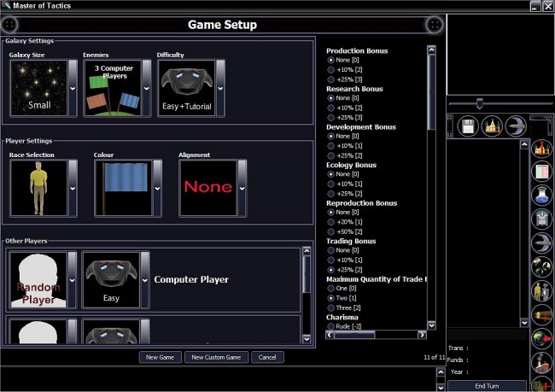555x392 pixels.
Task: Select Trading Bonus None [0]
Action: [343, 250]
